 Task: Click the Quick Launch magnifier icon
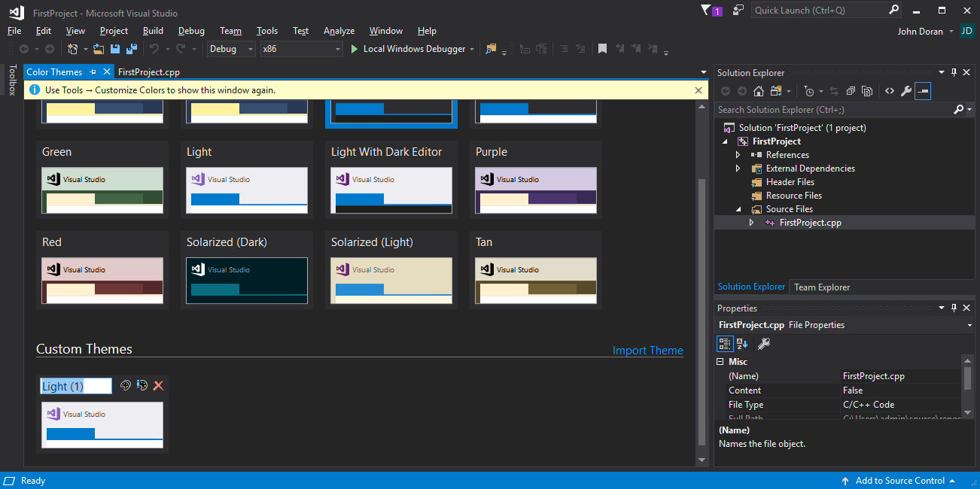[x=893, y=11]
